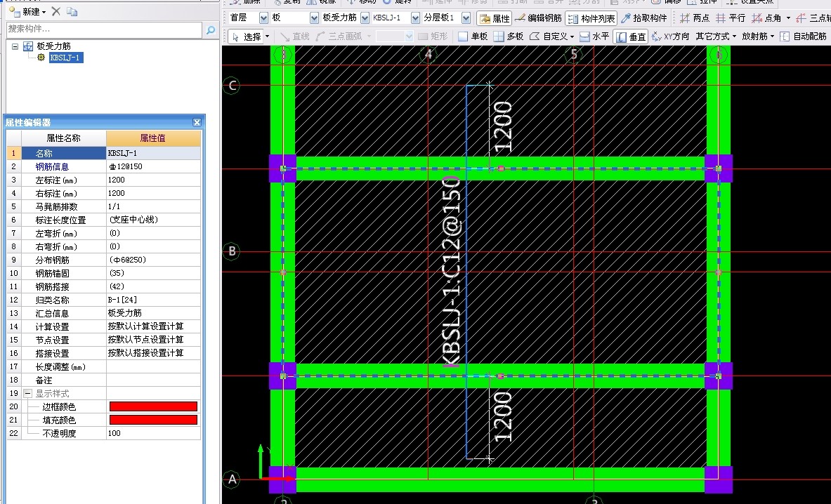Click the 右标注 value 1200
The width and height of the screenshot is (831, 504).
pos(154,193)
